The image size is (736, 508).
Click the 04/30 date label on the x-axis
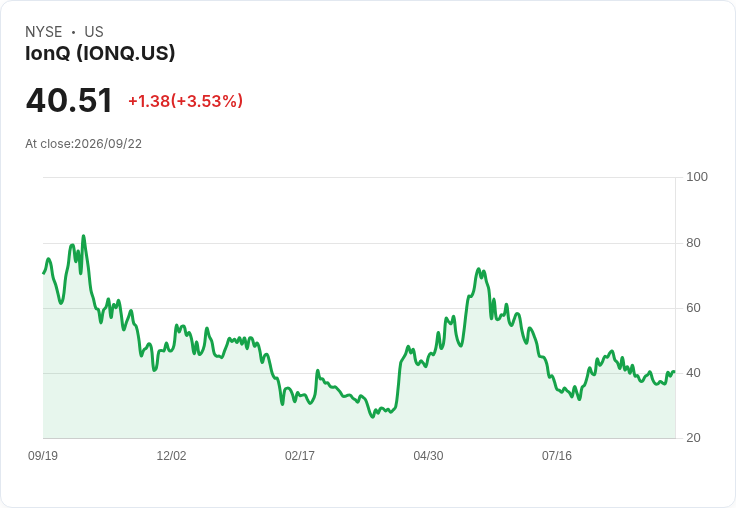[x=428, y=455]
